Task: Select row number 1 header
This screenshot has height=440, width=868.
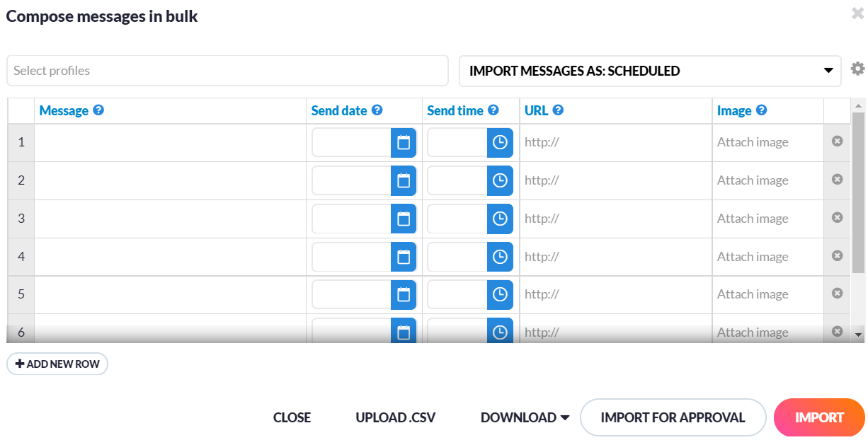Action: pos(21,143)
